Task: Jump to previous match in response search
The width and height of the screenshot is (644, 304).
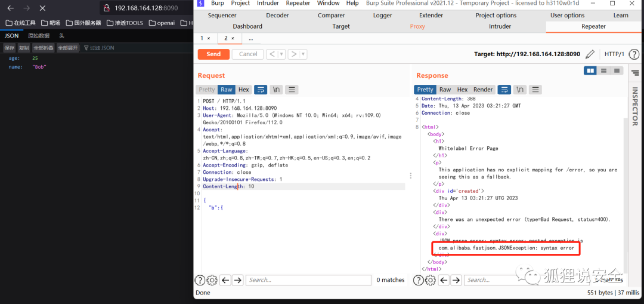Action: point(444,280)
